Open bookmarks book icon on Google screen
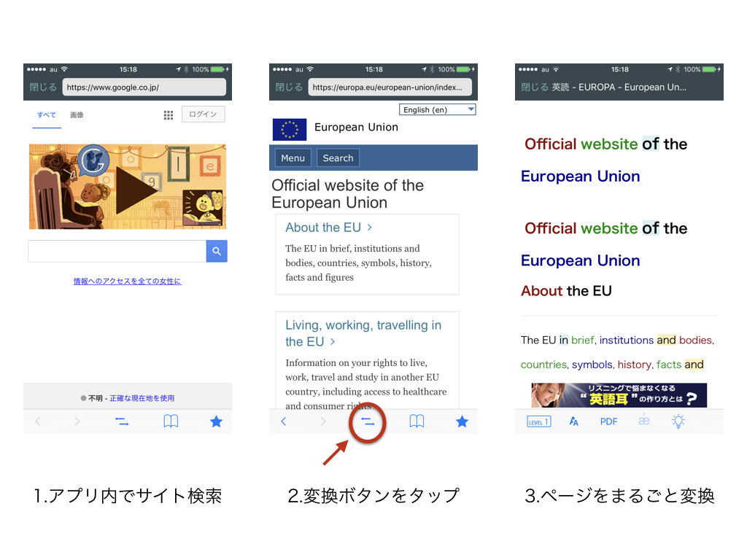The height and width of the screenshot is (560, 747). point(171,421)
